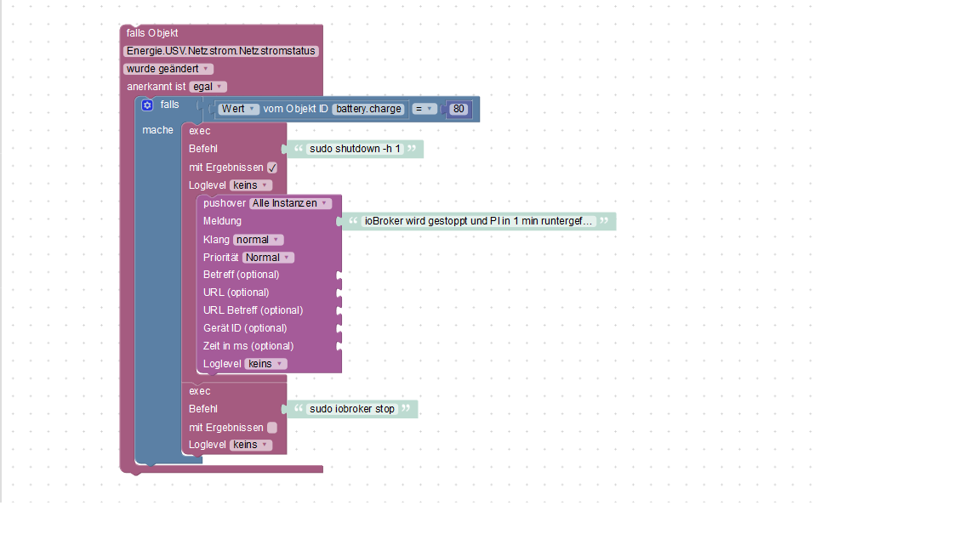Open the Klang 'normal' dropdown
Viewport: 980px width, 551px height.
(x=258, y=240)
